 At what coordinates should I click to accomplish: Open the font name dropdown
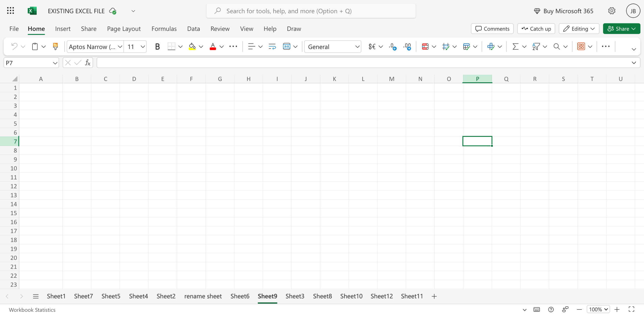120,47
